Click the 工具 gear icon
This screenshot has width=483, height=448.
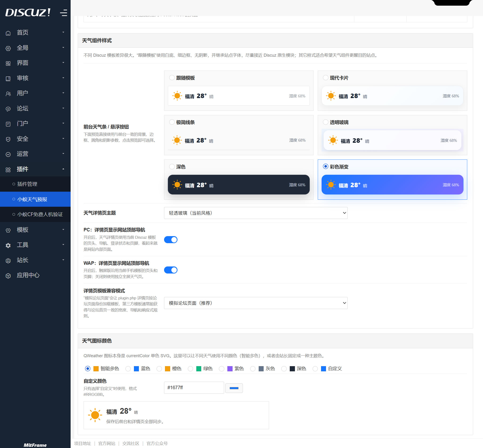pyautogui.click(x=8, y=245)
